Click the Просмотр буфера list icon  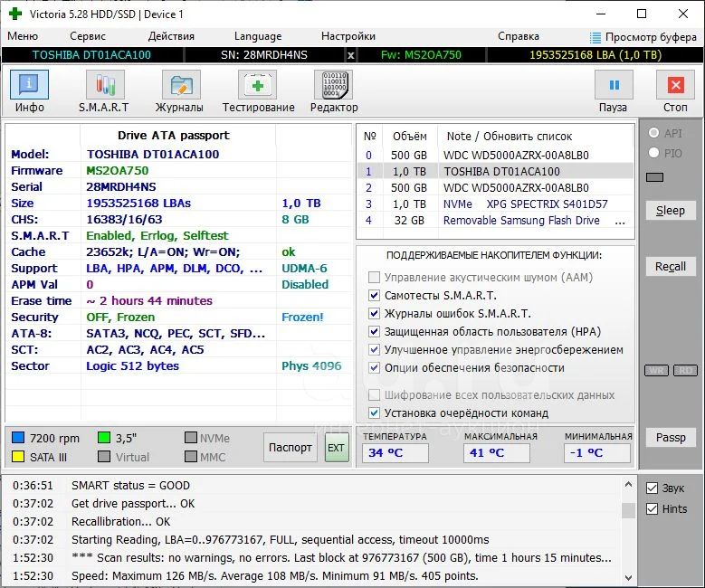[595, 37]
